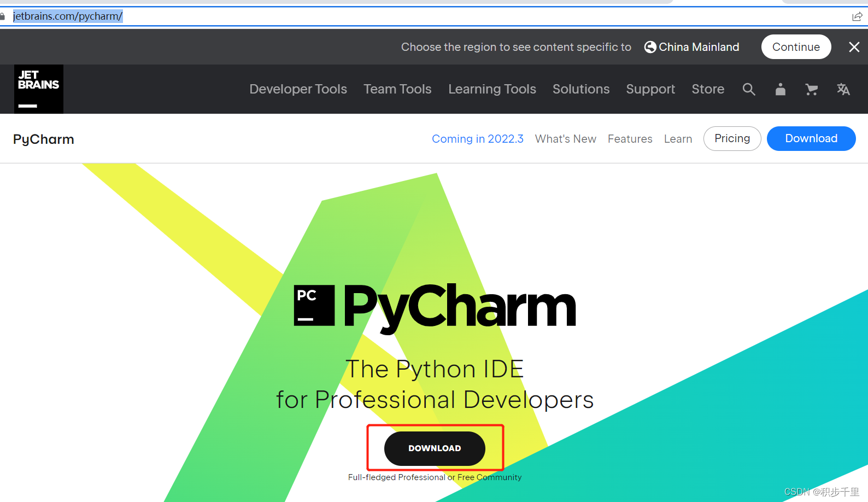Click the address bar URL field
This screenshot has height=502, width=868.
[426, 16]
